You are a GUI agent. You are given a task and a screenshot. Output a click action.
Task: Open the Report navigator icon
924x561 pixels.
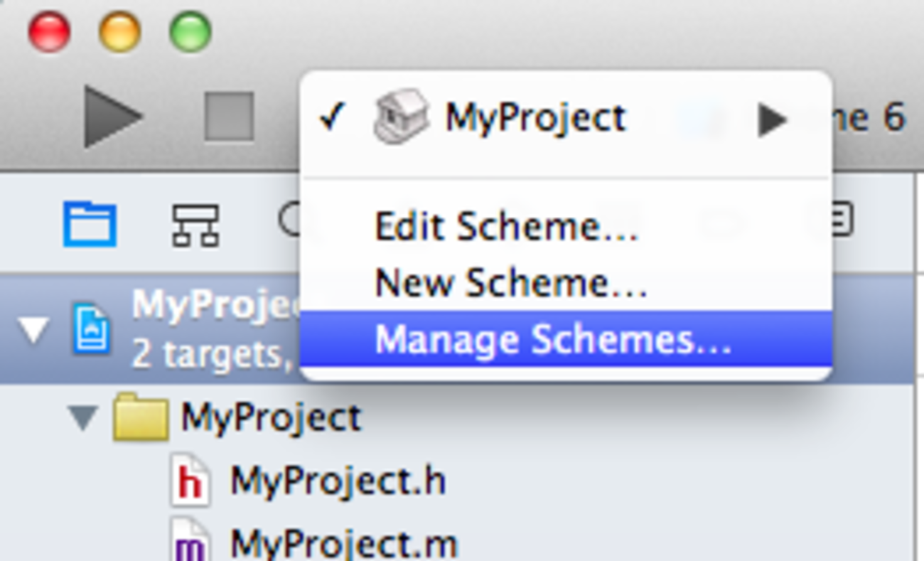pyautogui.click(x=837, y=220)
